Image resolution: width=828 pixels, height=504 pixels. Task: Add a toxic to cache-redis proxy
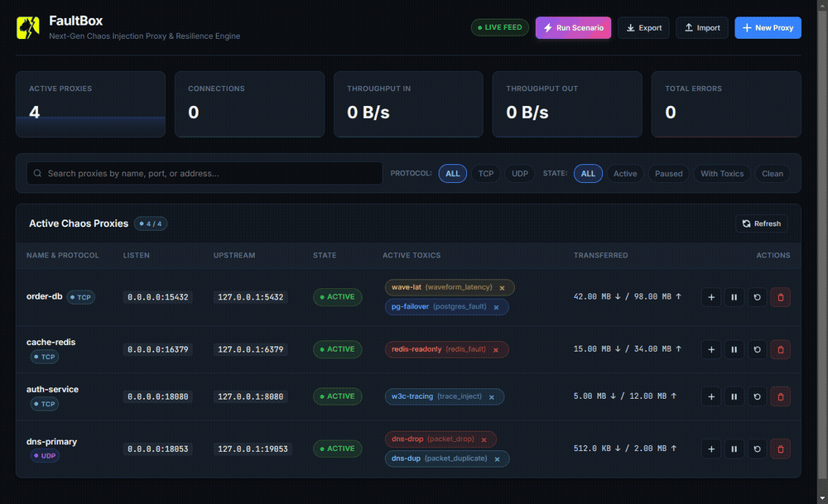[711, 349]
